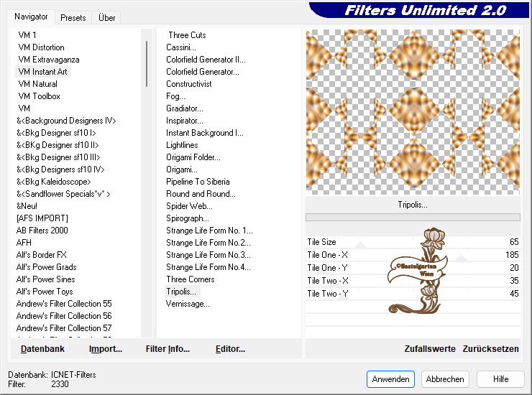Randomize values with Zufallswerte
Screen dimensions: 532x395
coord(430,349)
